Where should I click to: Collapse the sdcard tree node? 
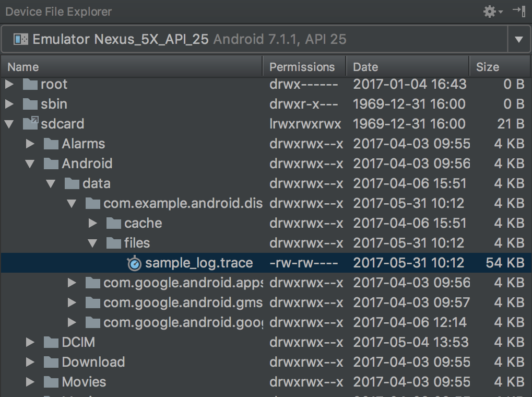(9, 124)
